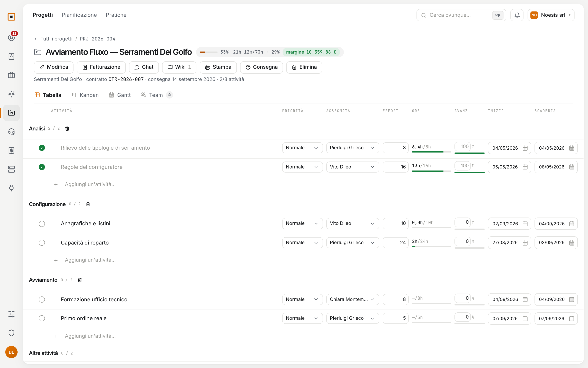588x368 pixels.
Task: Click the ore progress bar for Capacità di reparto
Action: [x=431, y=247]
